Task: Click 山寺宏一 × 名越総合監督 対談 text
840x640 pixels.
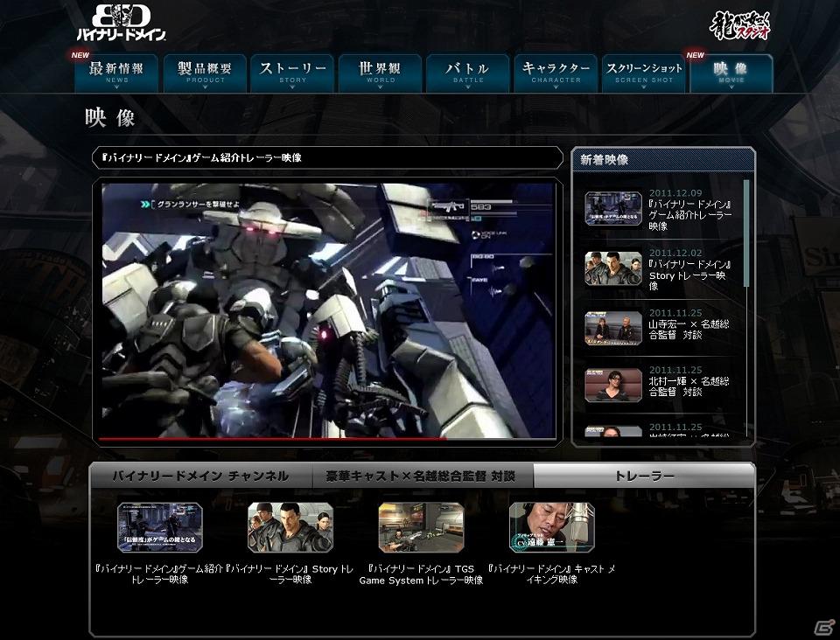Action: pos(689,329)
